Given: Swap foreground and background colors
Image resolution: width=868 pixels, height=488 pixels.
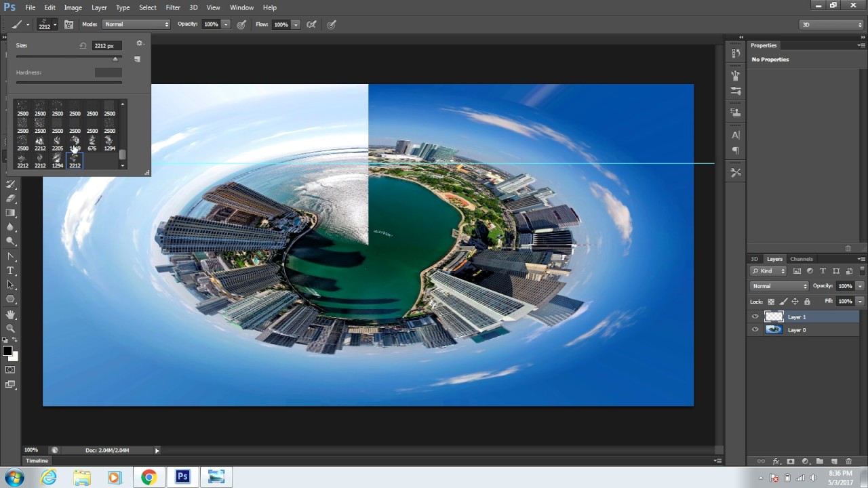Looking at the screenshot, I should pyautogui.click(x=15, y=340).
